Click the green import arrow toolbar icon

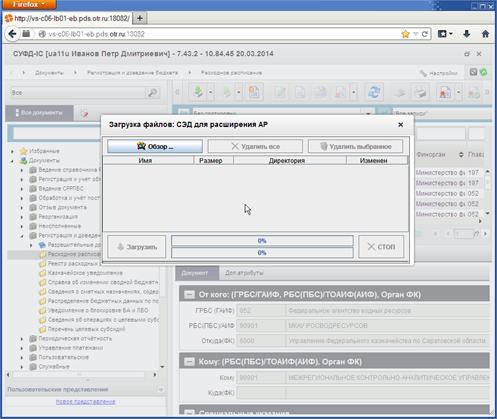coord(198,92)
